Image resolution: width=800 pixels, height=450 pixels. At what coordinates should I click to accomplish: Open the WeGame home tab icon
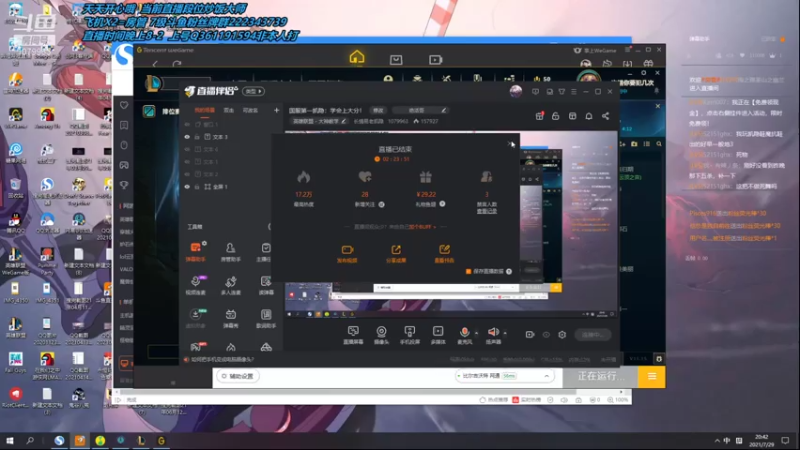[357, 57]
